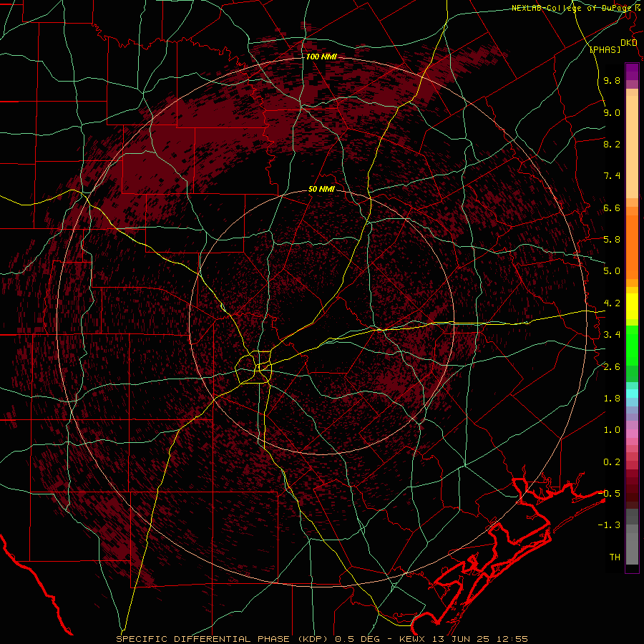Click the 13 JUN 25 date text
Viewport: 644px width, 644px height.
coord(460,639)
